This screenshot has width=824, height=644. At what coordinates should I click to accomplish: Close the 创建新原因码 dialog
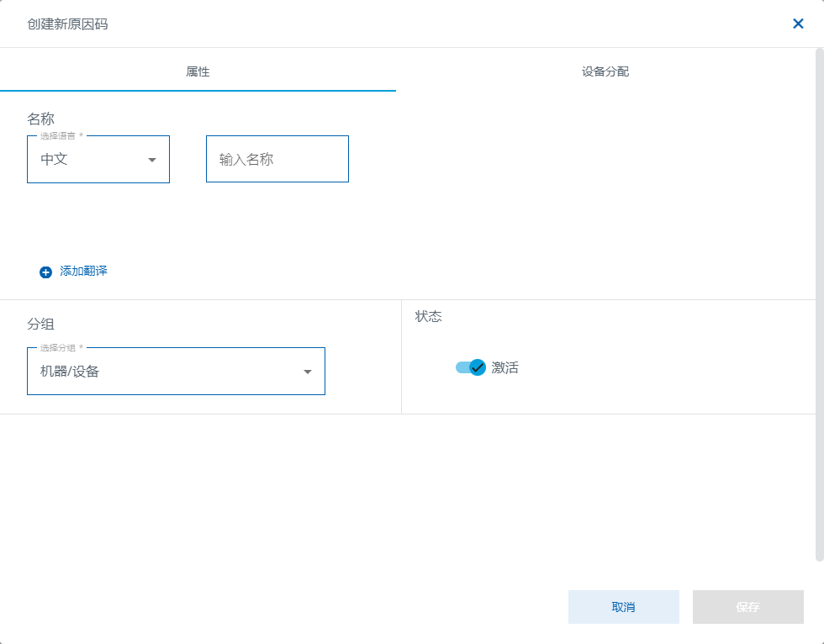(x=798, y=24)
